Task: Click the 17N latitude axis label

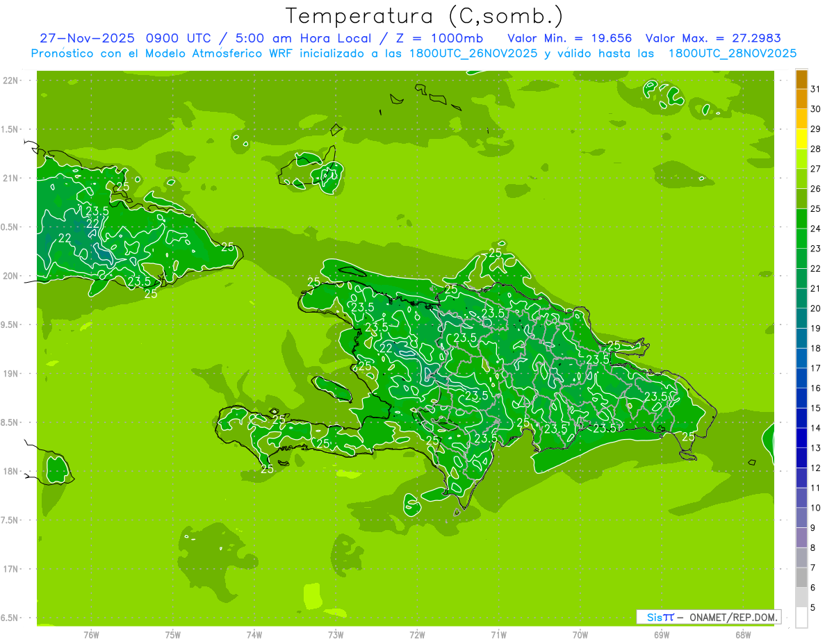Action: coord(12,569)
